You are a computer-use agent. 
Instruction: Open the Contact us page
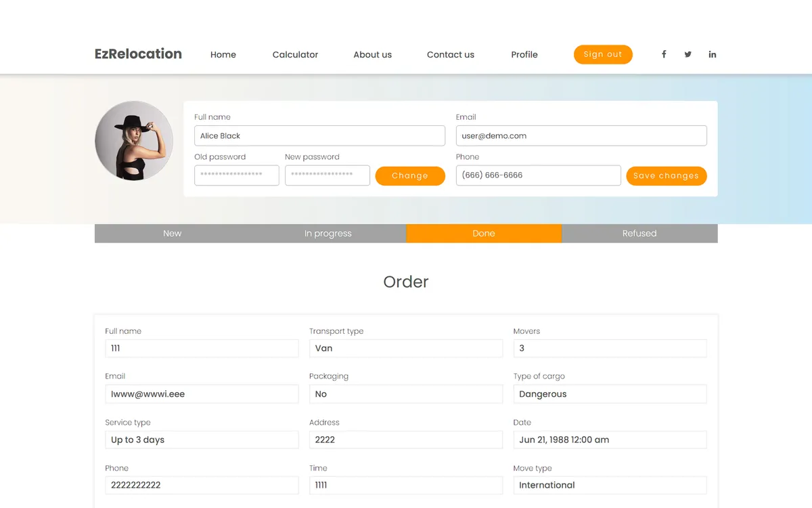451,54
